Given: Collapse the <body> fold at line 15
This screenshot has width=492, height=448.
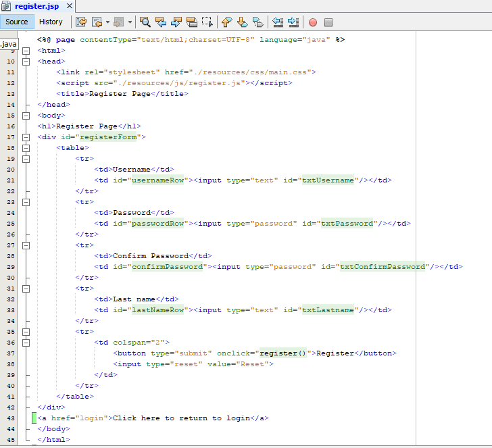Looking at the screenshot, I should tap(26, 116).
